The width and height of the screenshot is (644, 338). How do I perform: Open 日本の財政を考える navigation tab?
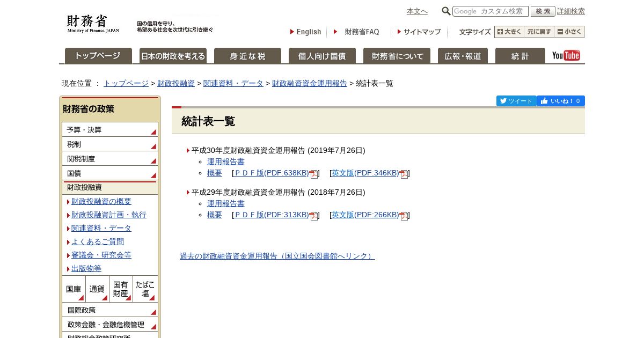coord(173,56)
